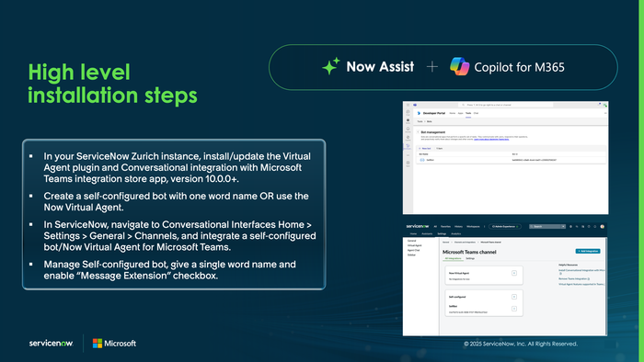644x362 pixels.
Task: Click the button on the SelfBot row
Action: click(514, 309)
